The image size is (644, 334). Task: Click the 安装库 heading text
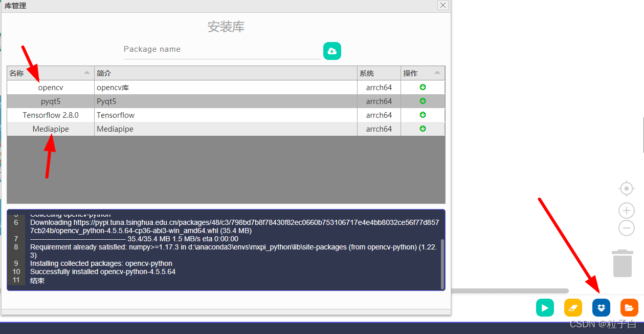click(226, 27)
